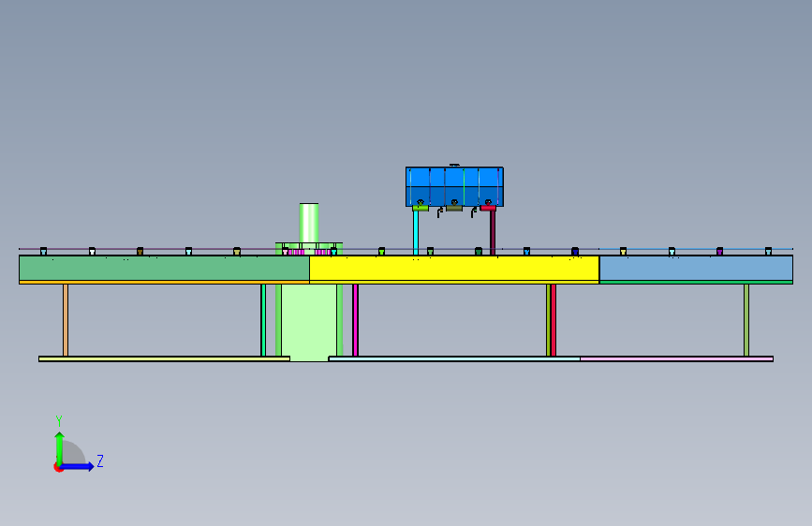The height and width of the screenshot is (526, 812).
Task: Select the olive leg under the blue section
Action: tap(746, 320)
